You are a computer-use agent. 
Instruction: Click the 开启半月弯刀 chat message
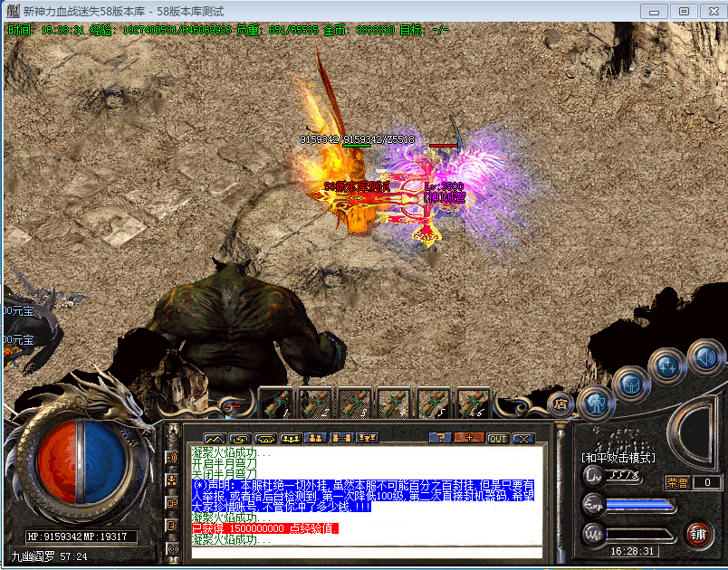pyautogui.click(x=225, y=463)
